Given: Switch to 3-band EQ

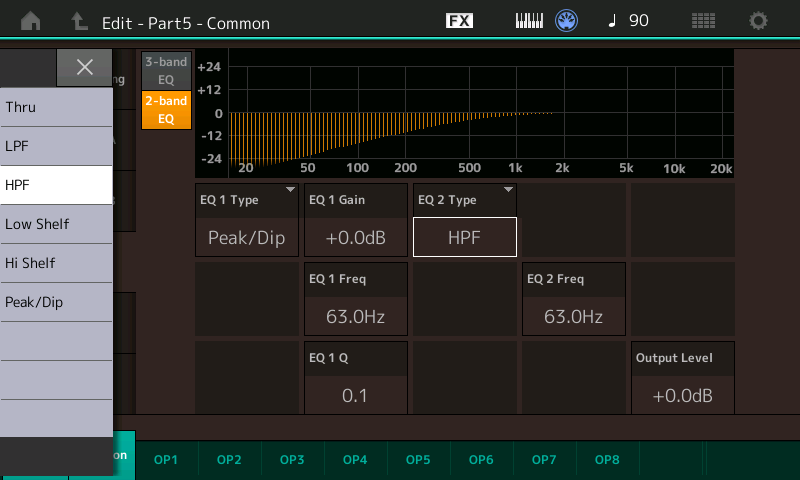Looking at the screenshot, I should tap(166, 69).
